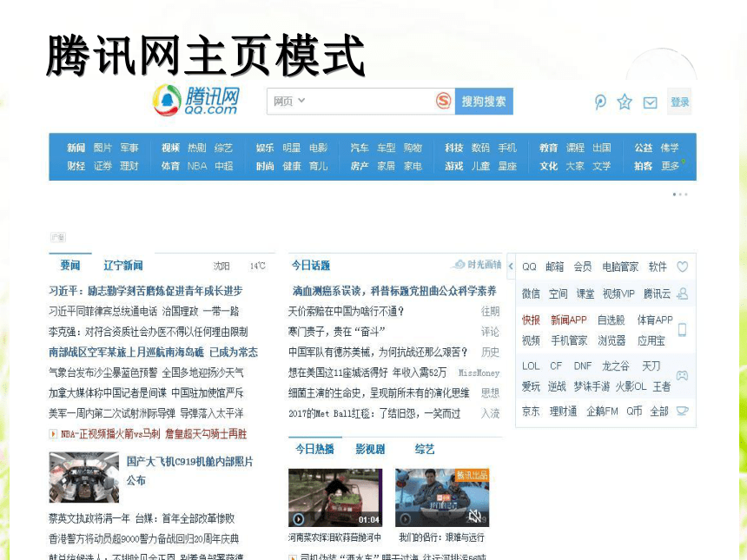
Task: Open headline 蔡英文执政将满一年
Action: pos(142,518)
